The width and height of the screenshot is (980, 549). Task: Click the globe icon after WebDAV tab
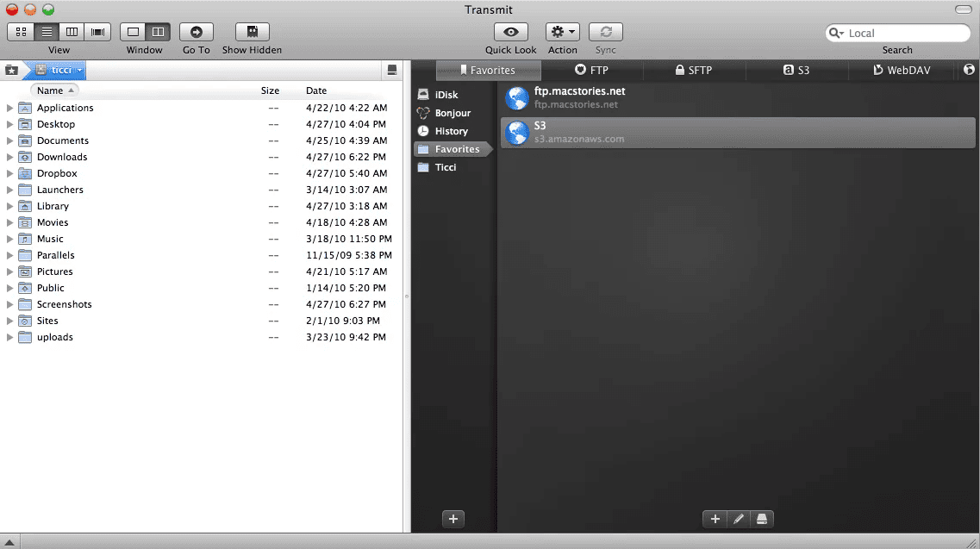point(969,70)
